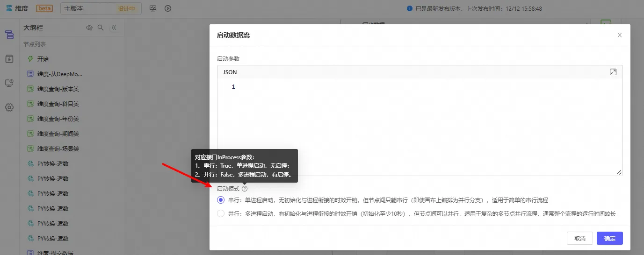Expand the JSON editor to fullscreen
The width and height of the screenshot is (644, 255).
pyautogui.click(x=613, y=72)
